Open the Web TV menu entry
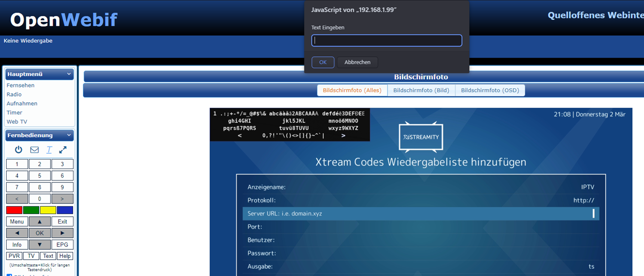 [x=17, y=121]
